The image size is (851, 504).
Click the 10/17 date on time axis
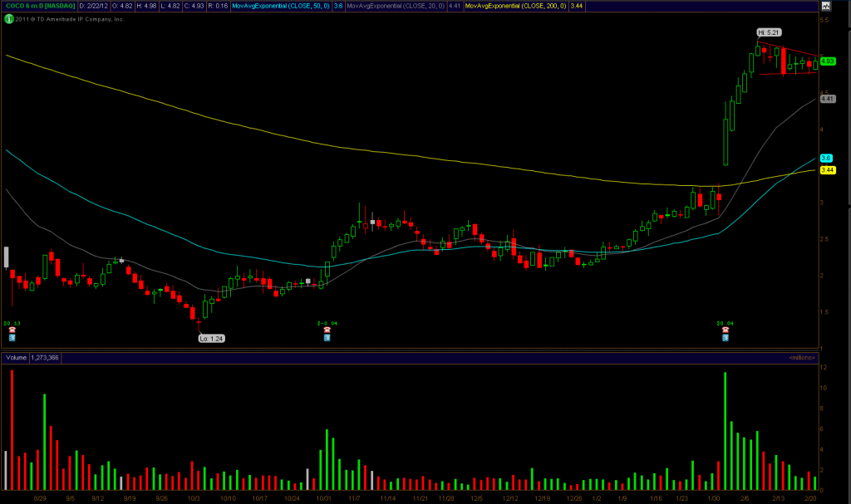point(259,498)
